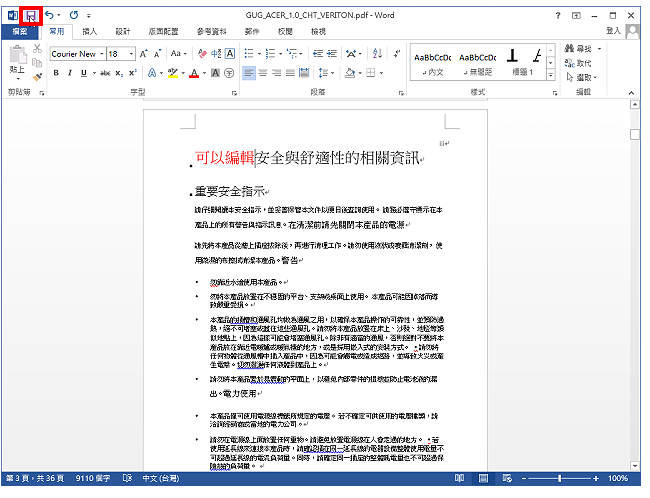Sort paragraphs using the A-Z sort icon

pyautogui.click(x=377, y=53)
